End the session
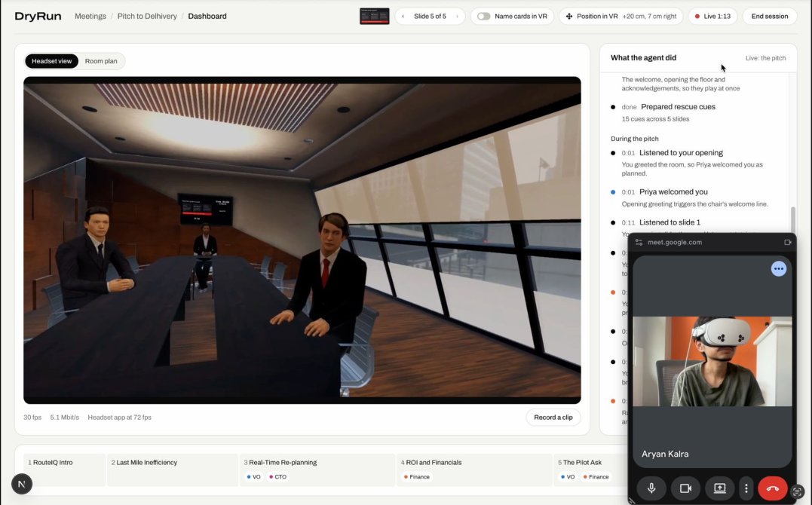 pos(770,16)
